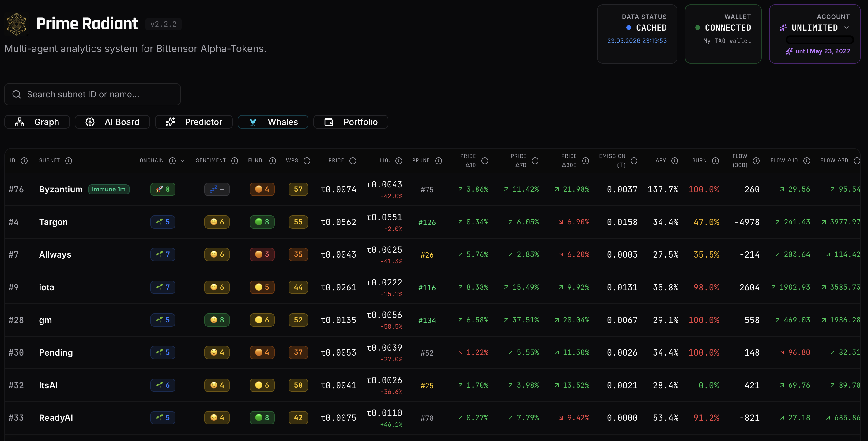
Task: Sort by the APY column header
Action: click(661, 161)
